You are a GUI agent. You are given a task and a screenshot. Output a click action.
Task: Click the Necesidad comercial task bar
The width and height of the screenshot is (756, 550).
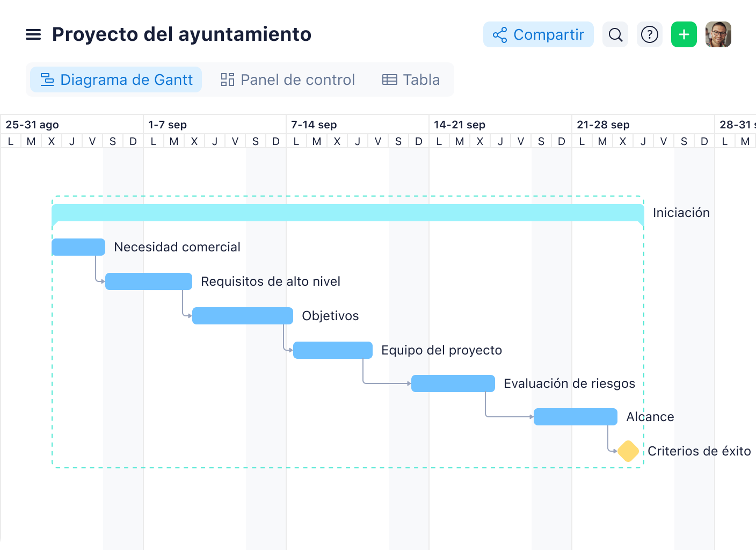point(78,247)
